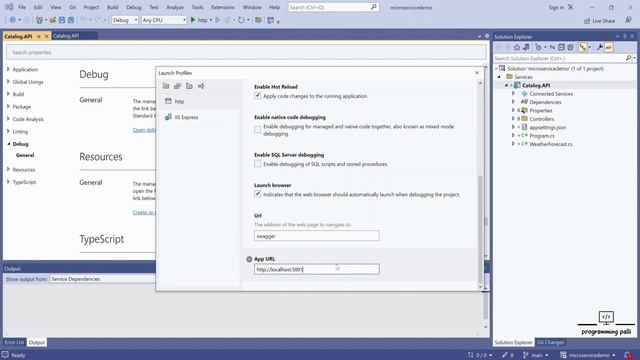The image size is (640, 360).
Task: Open the Any CPU platform dropdown
Action: tap(164, 20)
